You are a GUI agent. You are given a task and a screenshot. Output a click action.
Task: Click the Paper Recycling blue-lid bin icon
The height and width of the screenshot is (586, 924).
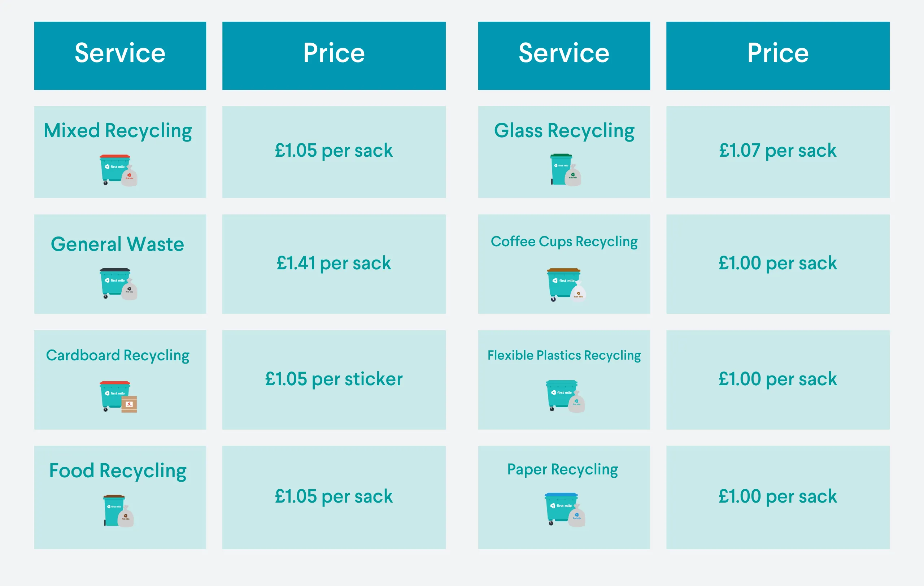tap(565, 509)
